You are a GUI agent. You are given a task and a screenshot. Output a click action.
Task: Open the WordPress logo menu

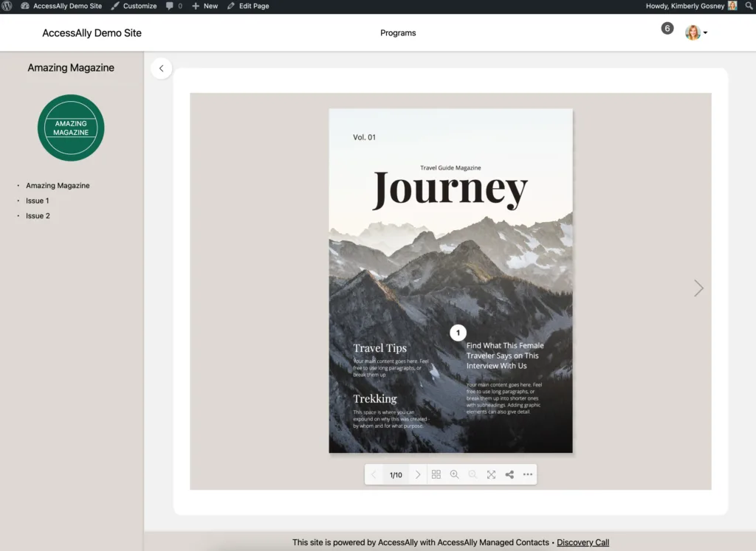(x=7, y=6)
